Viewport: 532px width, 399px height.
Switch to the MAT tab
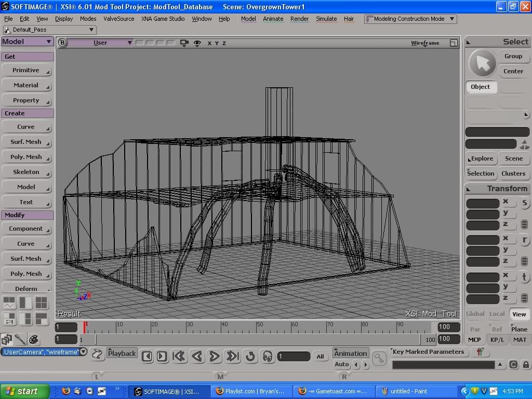pyautogui.click(x=520, y=340)
